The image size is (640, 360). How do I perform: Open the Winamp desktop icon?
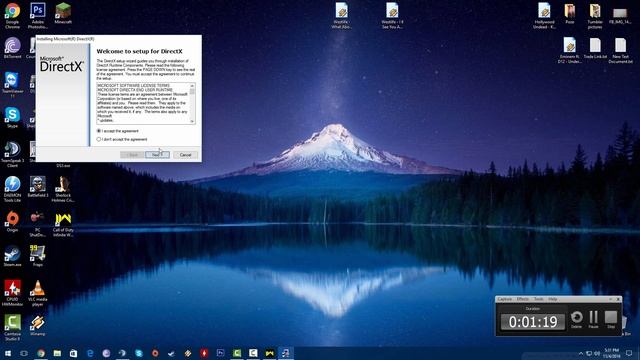click(38, 326)
